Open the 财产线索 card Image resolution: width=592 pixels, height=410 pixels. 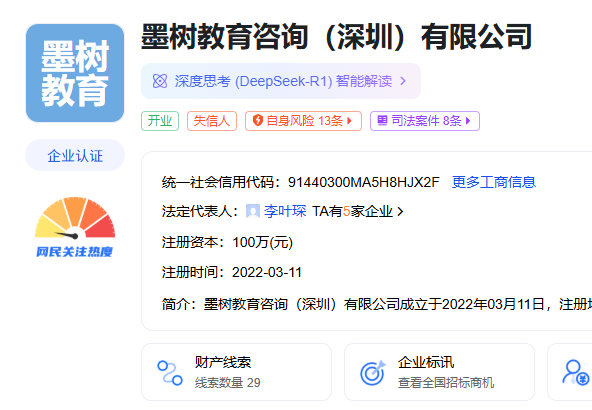(236, 372)
